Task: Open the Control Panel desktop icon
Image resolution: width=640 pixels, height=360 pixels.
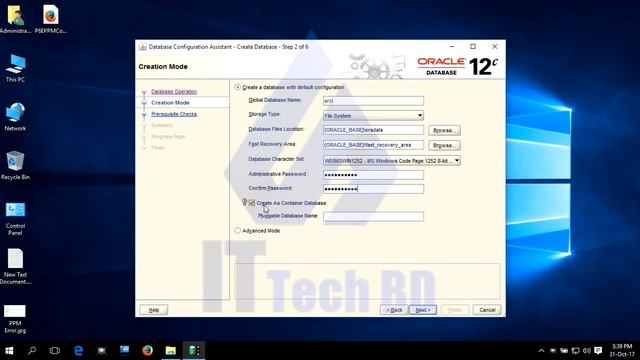Action: click(x=16, y=218)
